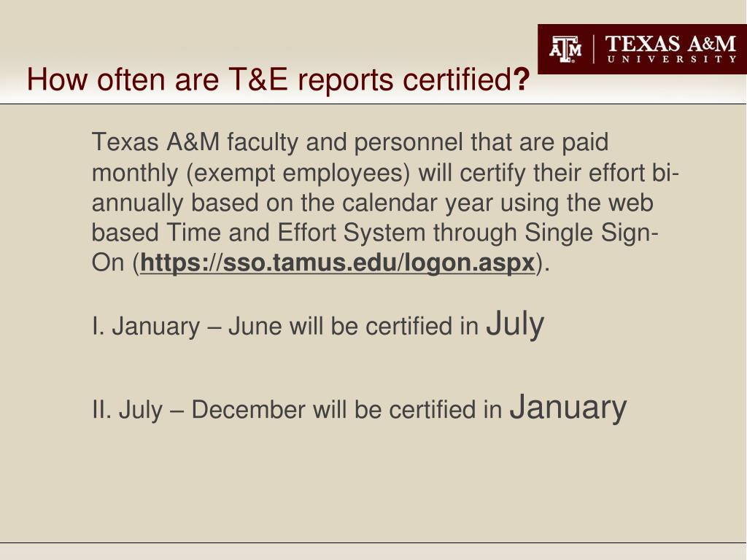Click the phrase "Time and Effort System"

296,233
